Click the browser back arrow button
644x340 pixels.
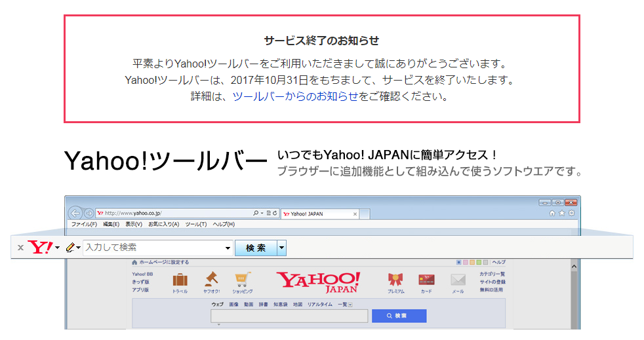[75, 213]
